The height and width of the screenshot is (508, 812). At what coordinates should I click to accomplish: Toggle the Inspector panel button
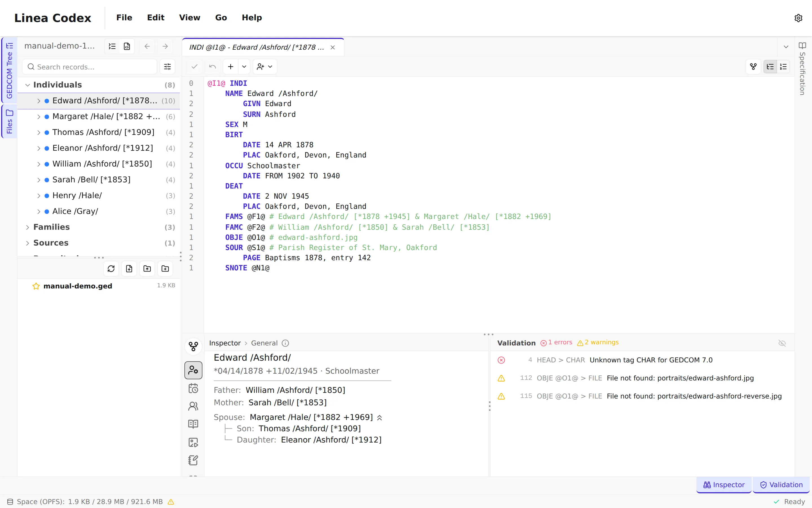[724, 485]
